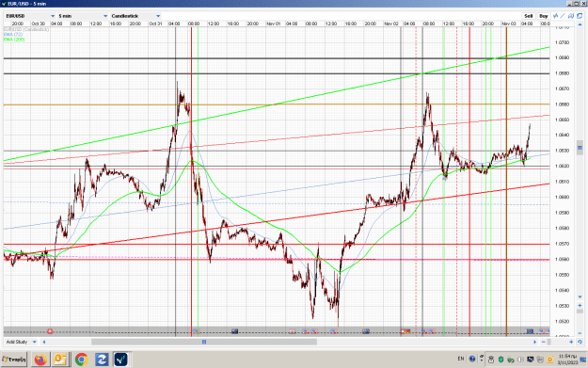The width and height of the screenshot is (588, 368).
Task: Open Outlook from the taskbar
Action: point(60,360)
